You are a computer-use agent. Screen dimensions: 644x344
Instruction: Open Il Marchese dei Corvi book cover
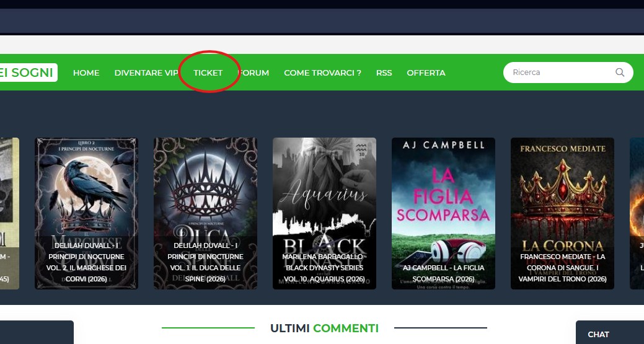click(86, 213)
